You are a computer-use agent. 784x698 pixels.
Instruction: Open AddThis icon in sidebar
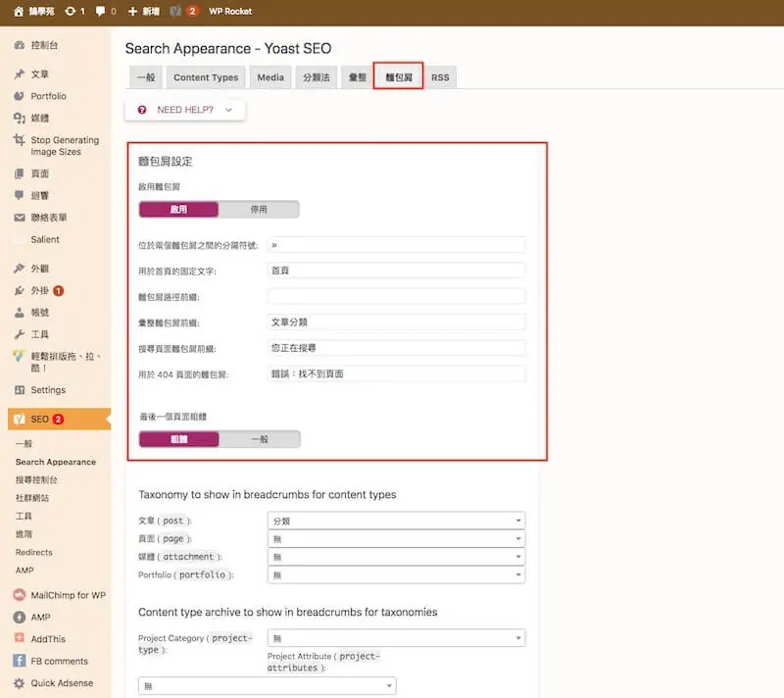point(19,638)
